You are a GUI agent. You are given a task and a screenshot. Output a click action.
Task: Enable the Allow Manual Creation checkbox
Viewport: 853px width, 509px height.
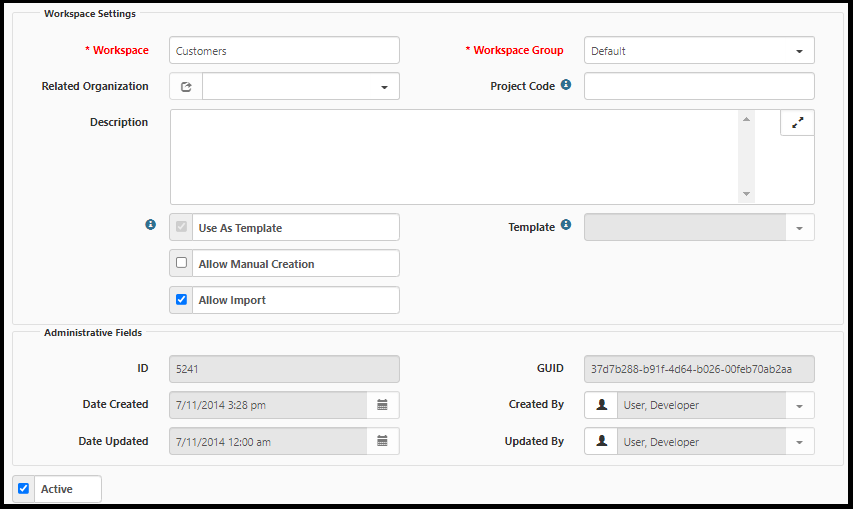[x=182, y=264]
